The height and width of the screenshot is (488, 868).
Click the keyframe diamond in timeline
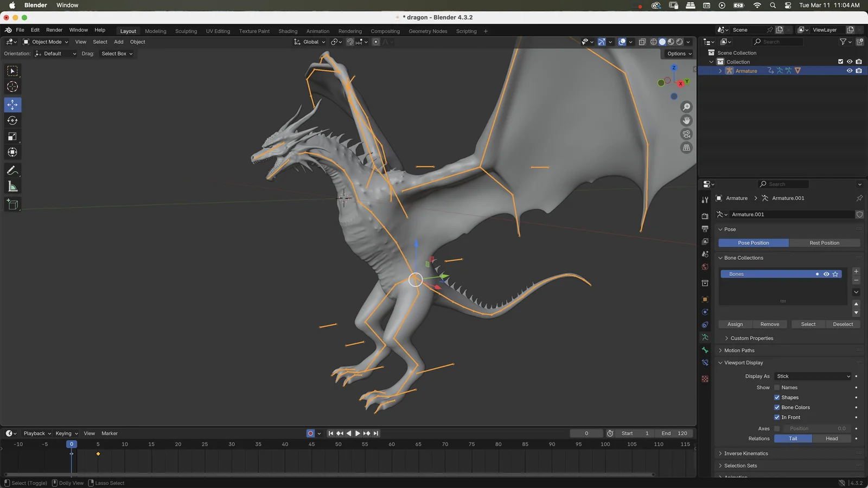[98, 454]
